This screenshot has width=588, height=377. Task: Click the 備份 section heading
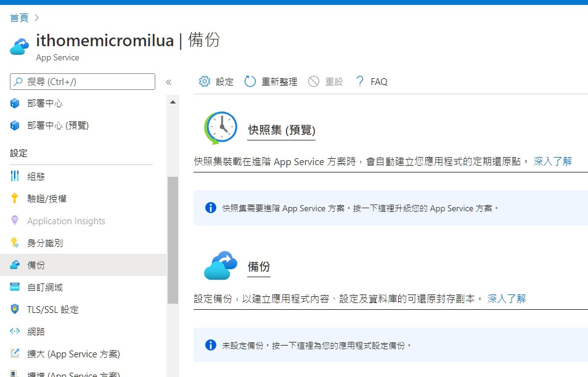pos(259,267)
